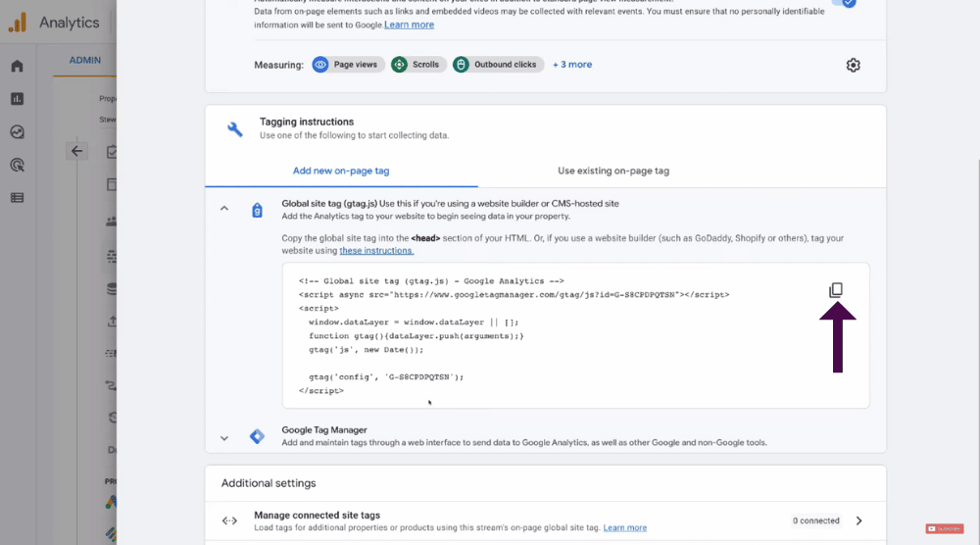
Task: Open Learn more link for connected site tags
Action: 625,527
